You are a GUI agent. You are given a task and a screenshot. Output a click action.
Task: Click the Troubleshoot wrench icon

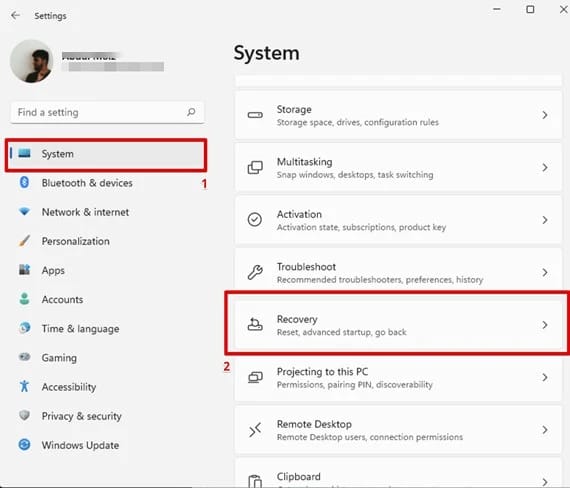pyautogui.click(x=255, y=272)
